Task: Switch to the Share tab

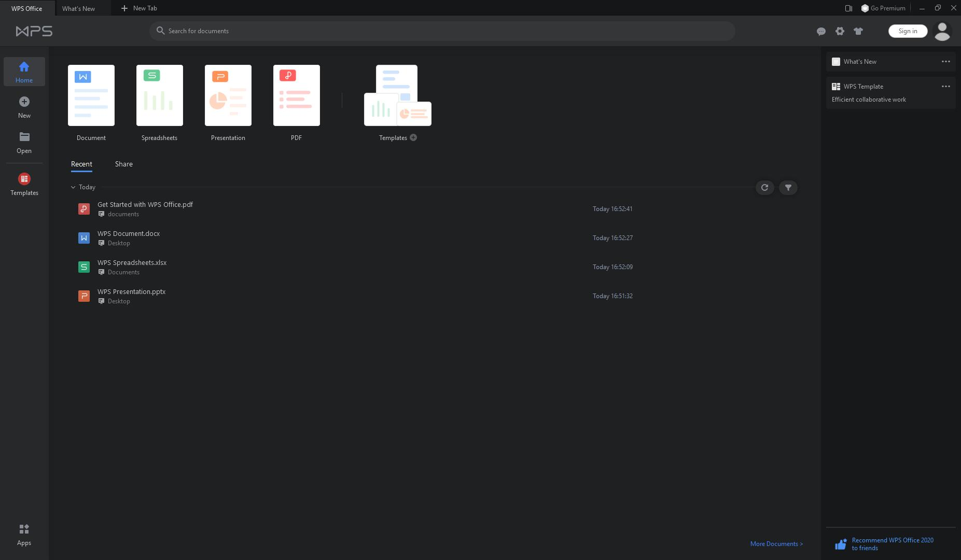Action: tap(123, 164)
